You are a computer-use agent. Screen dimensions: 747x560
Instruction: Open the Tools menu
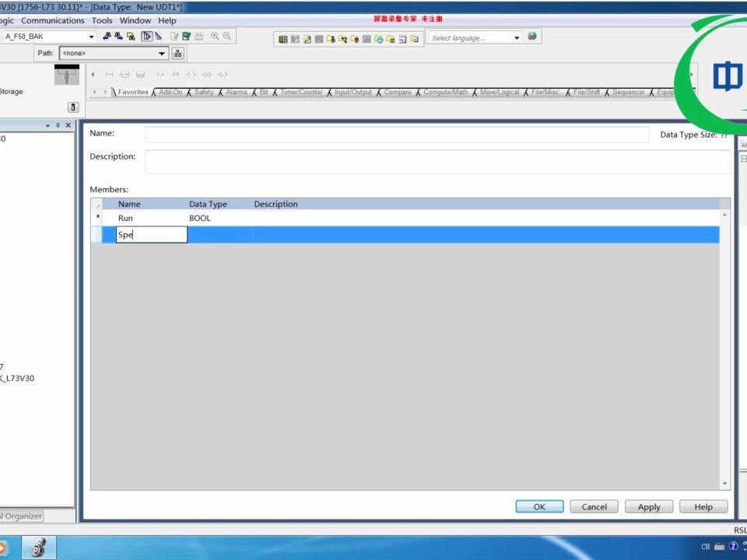click(x=102, y=20)
